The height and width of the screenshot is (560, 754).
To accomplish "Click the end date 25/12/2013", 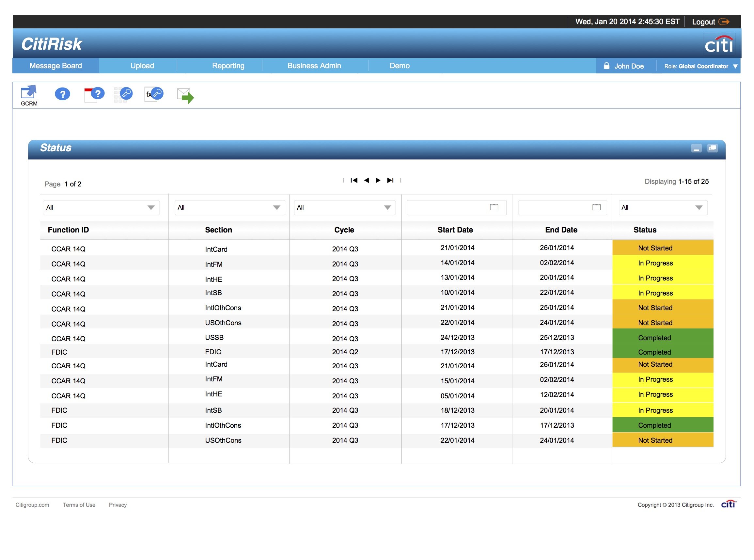I will (557, 338).
